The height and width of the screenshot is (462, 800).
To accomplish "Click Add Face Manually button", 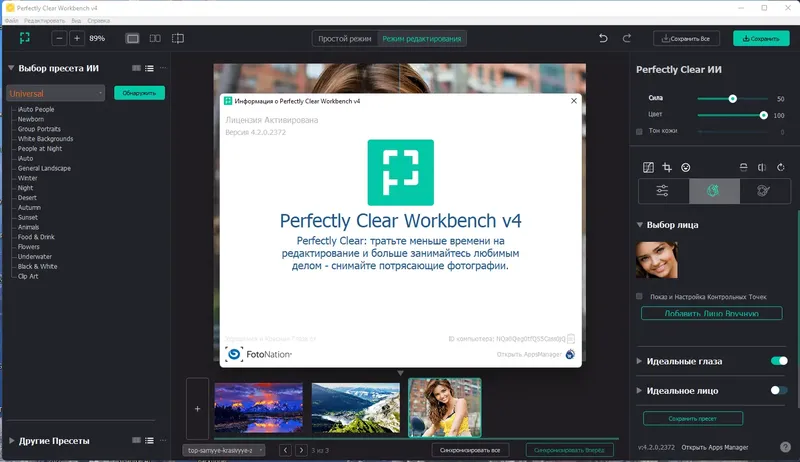I will pyautogui.click(x=711, y=313).
